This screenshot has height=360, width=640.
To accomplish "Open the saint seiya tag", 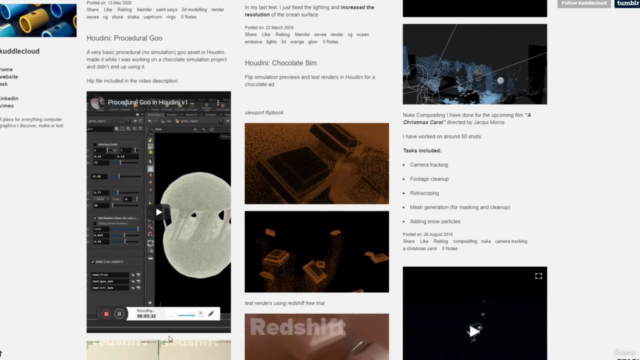I will [167, 9].
